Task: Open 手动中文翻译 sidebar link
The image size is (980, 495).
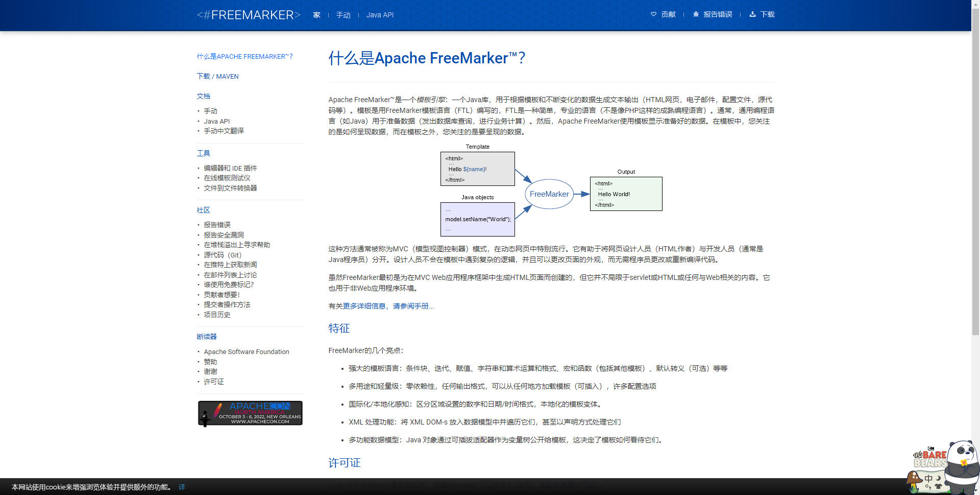Action: [x=224, y=131]
